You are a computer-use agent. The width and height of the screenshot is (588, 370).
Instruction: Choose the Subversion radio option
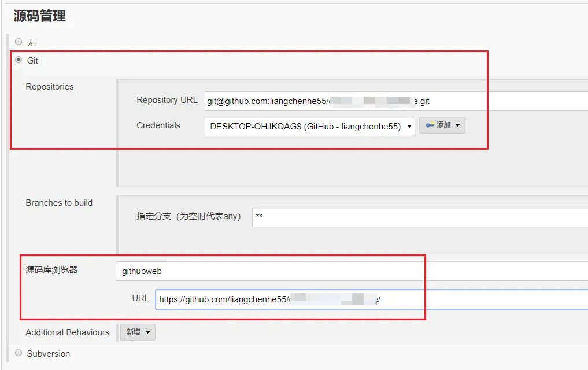pyautogui.click(x=19, y=353)
